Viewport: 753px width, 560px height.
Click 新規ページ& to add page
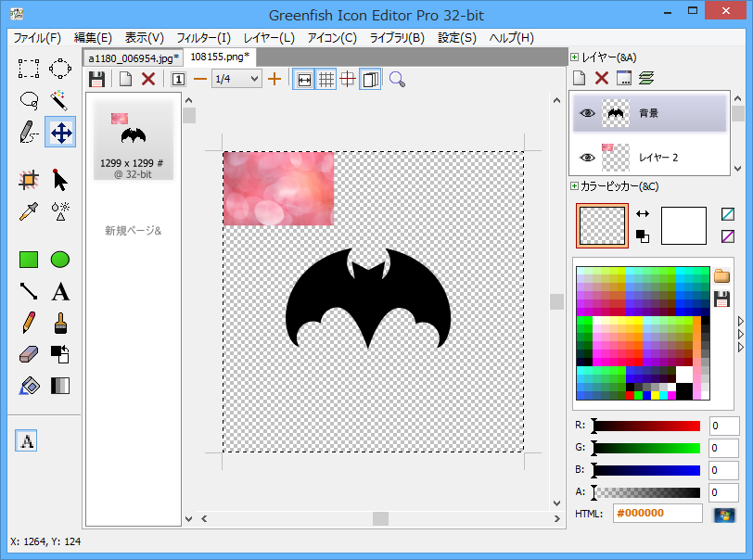point(133,230)
